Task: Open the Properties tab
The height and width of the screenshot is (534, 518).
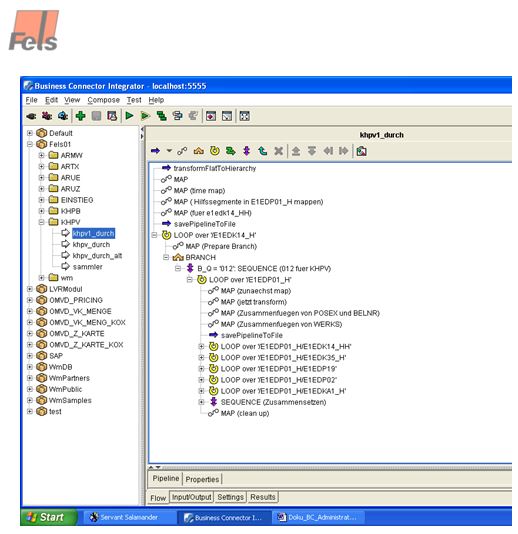Action: point(202,479)
